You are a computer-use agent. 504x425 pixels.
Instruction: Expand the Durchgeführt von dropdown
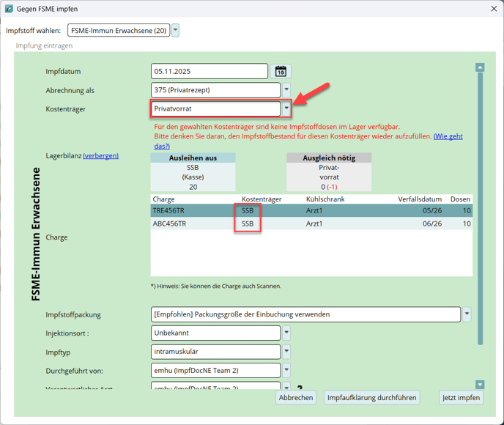(286, 370)
